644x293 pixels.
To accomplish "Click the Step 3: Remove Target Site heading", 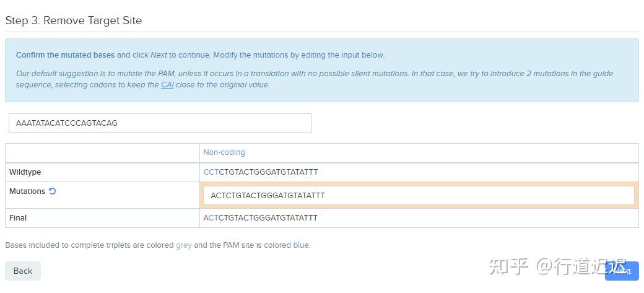I will pyautogui.click(x=74, y=20).
